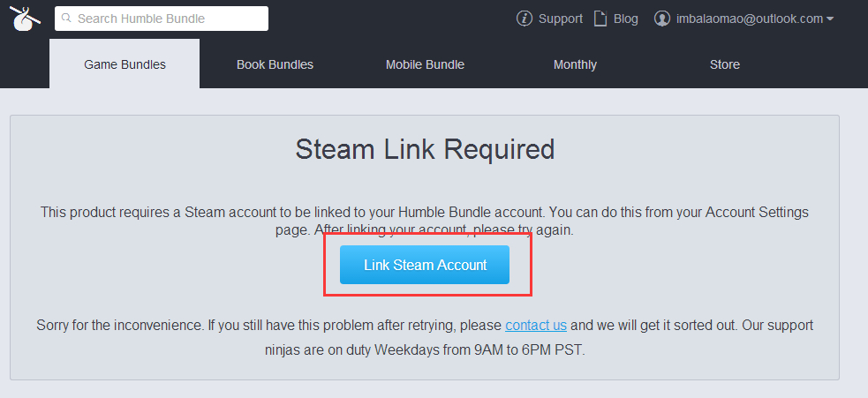Open the Monthly tab
Screen dimensions: 868x398
coord(575,64)
